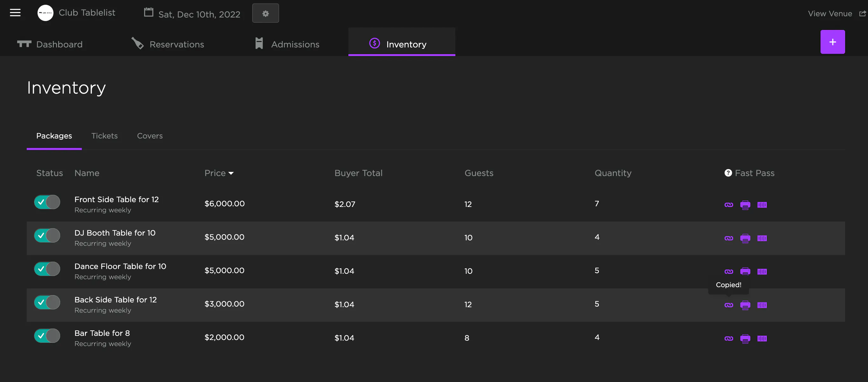The image size is (868, 382).
Task: Copy link for Bar Table for 8
Action: 729,338
